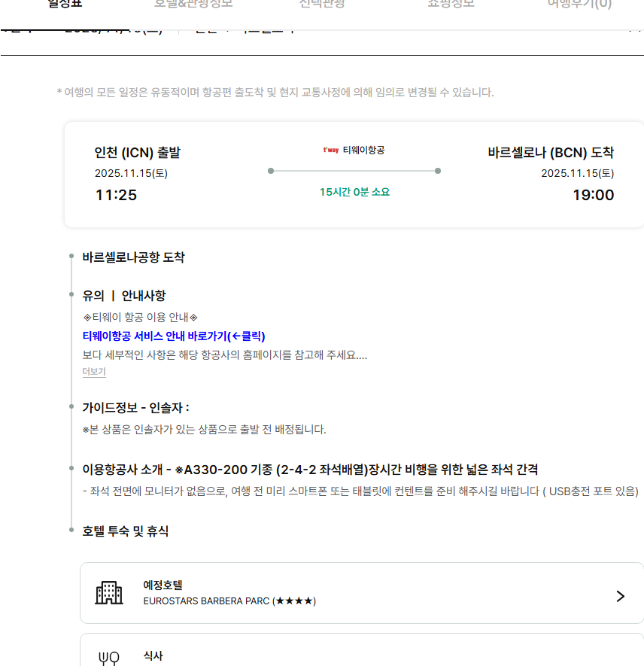The width and height of the screenshot is (644, 666).
Task: Open the 여행후기(0) reviews tab
Action: click(579, 4)
